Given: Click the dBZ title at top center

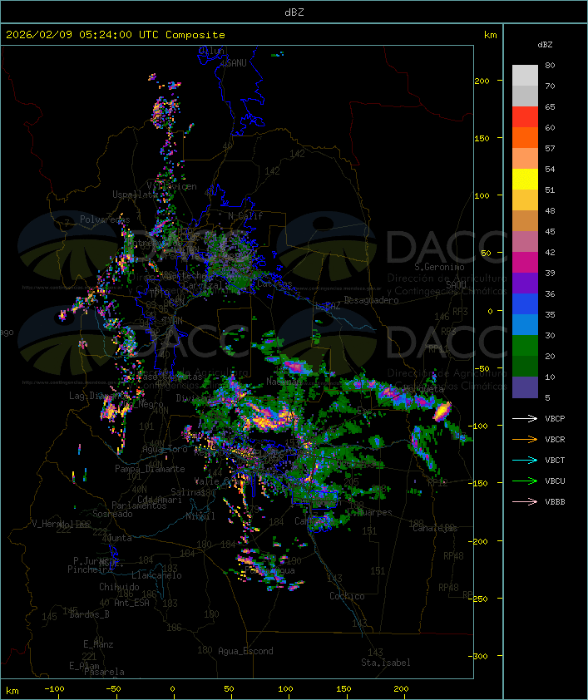Looking at the screenshot, I should click(294, 12).
